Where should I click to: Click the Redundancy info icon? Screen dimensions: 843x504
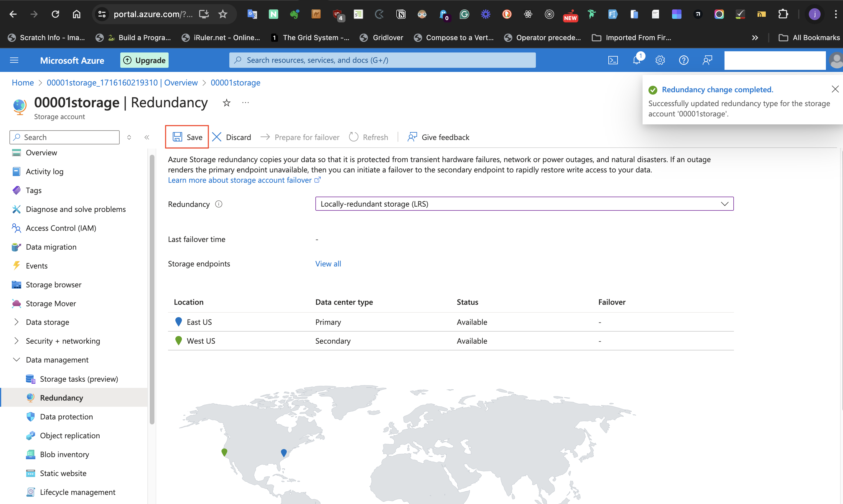pos(219,204)
